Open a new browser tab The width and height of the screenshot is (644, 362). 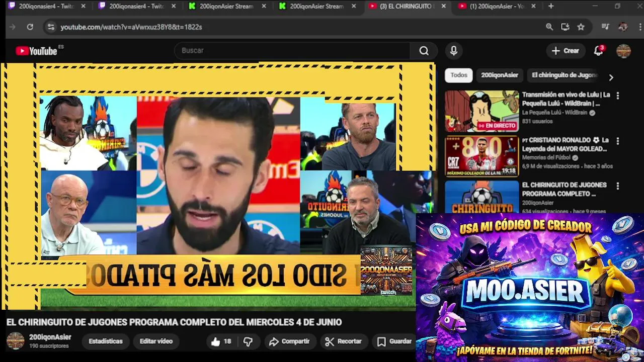point(551,6)
